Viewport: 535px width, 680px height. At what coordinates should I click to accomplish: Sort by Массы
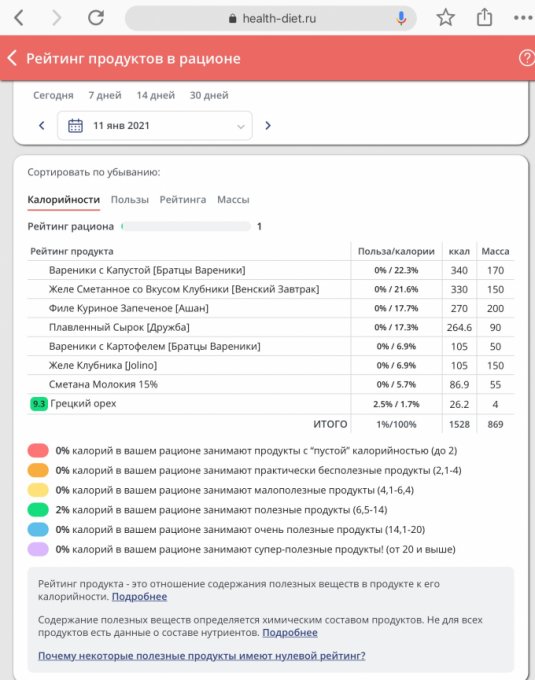tap(233, 200)
